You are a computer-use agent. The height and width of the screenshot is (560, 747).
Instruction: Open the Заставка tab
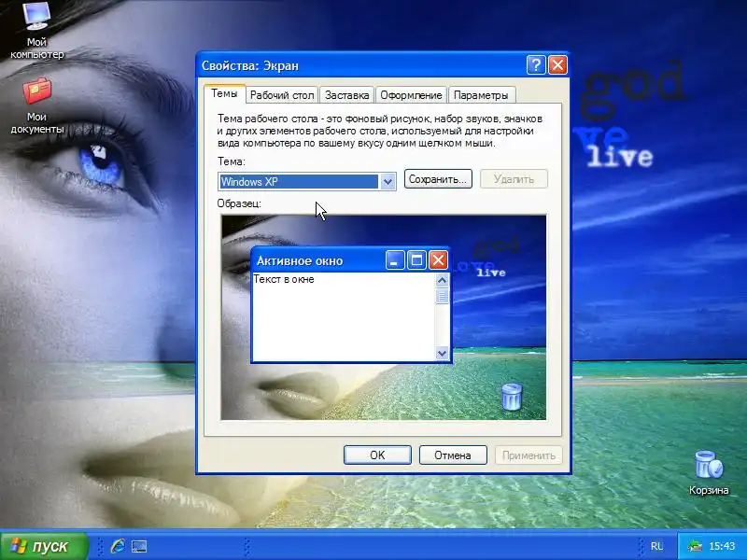point(346,95)
